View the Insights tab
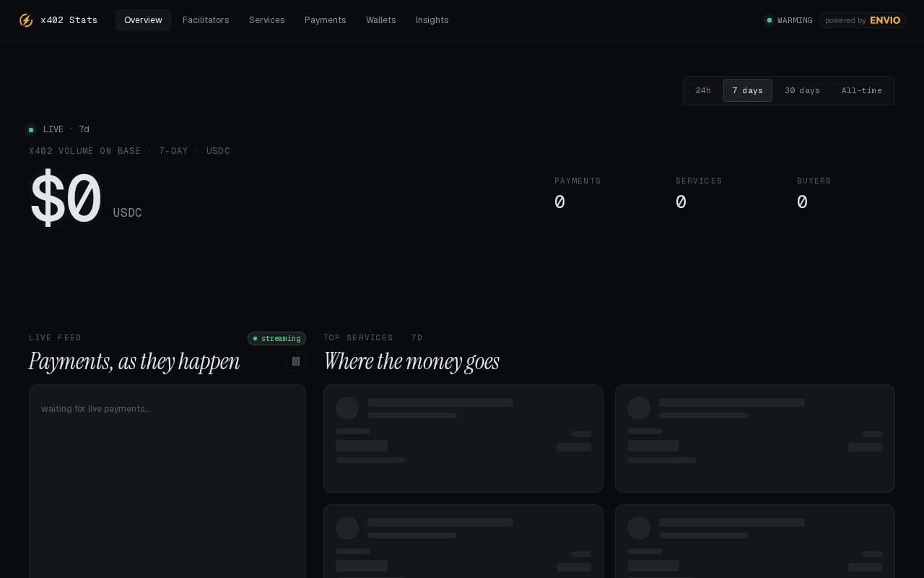 432,20
